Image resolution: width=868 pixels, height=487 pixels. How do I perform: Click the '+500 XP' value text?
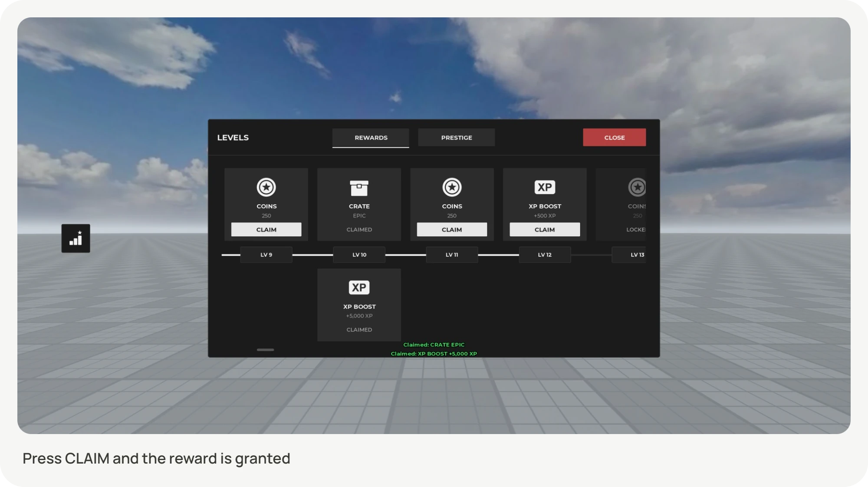tap(545, 216)
